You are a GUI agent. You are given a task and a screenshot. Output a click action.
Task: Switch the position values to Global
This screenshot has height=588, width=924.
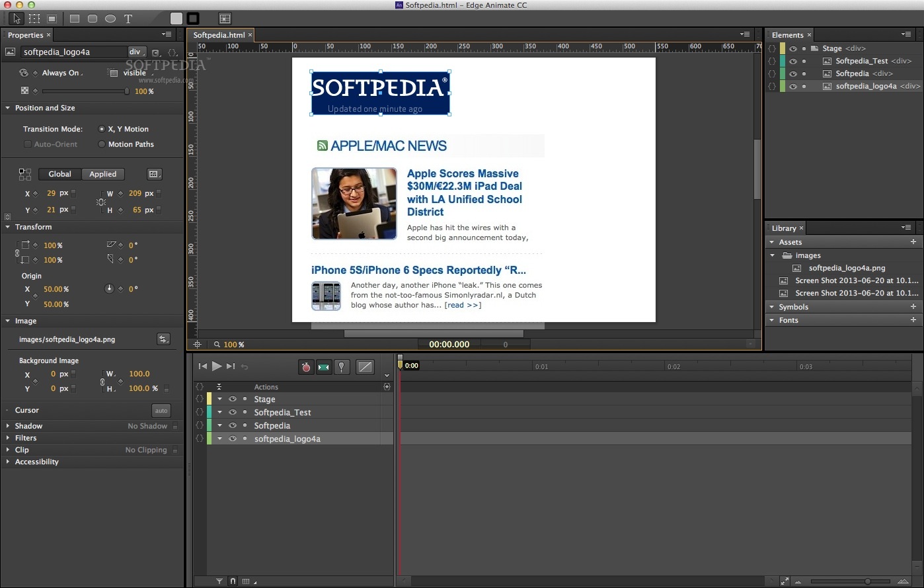(x=59, y=174)
